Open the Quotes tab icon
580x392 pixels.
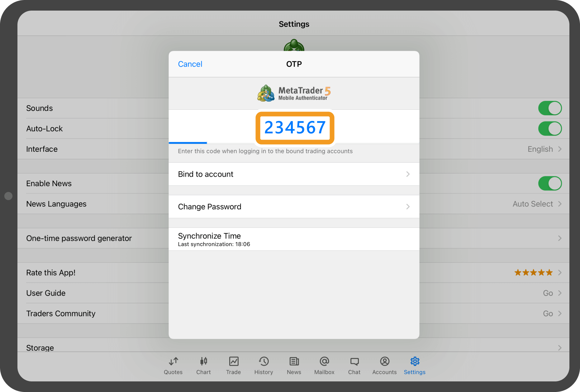(x=173, y=361)
